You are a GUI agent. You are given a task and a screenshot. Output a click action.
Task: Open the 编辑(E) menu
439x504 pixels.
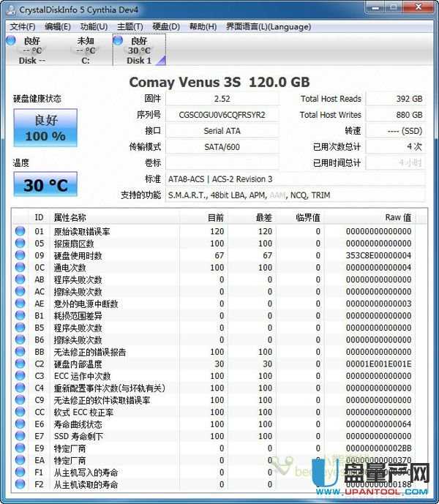pos(58,26)
